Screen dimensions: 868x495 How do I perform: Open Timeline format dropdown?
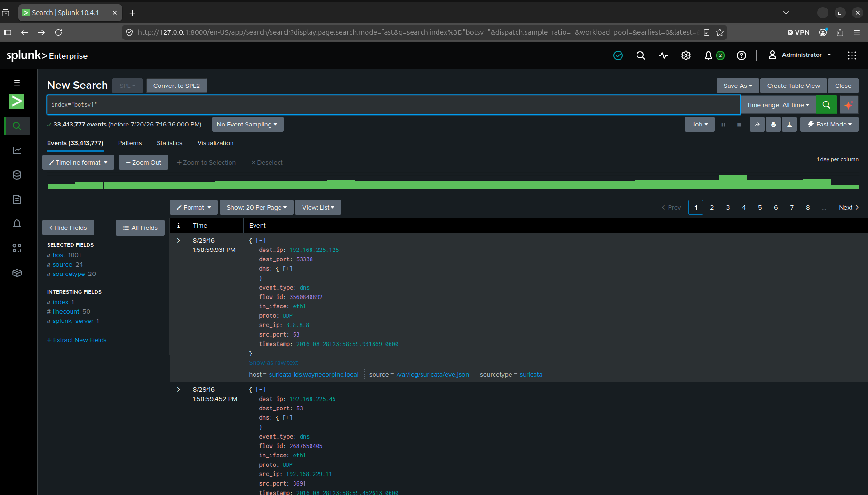(78, 162)
